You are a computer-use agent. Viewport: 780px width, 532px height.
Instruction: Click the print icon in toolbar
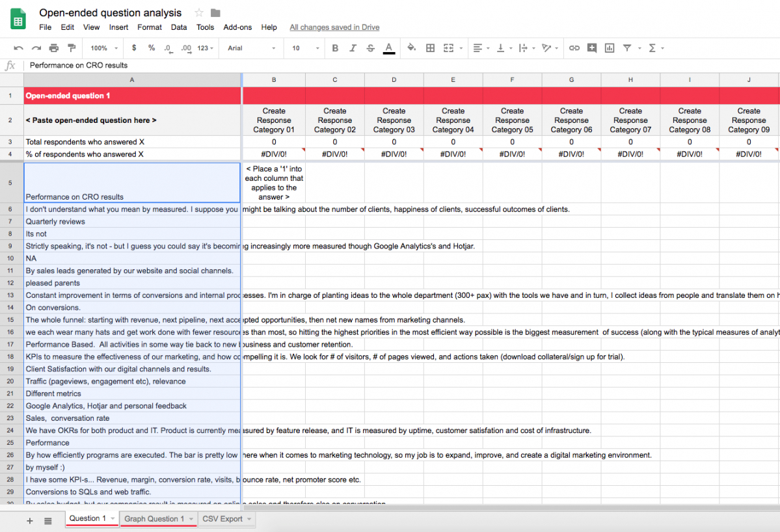[54, 48]
